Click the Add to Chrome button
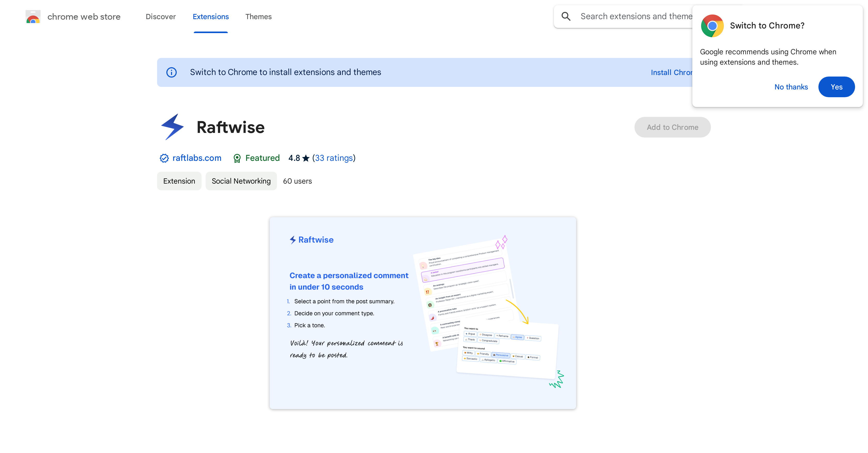 tap(672, 127)
